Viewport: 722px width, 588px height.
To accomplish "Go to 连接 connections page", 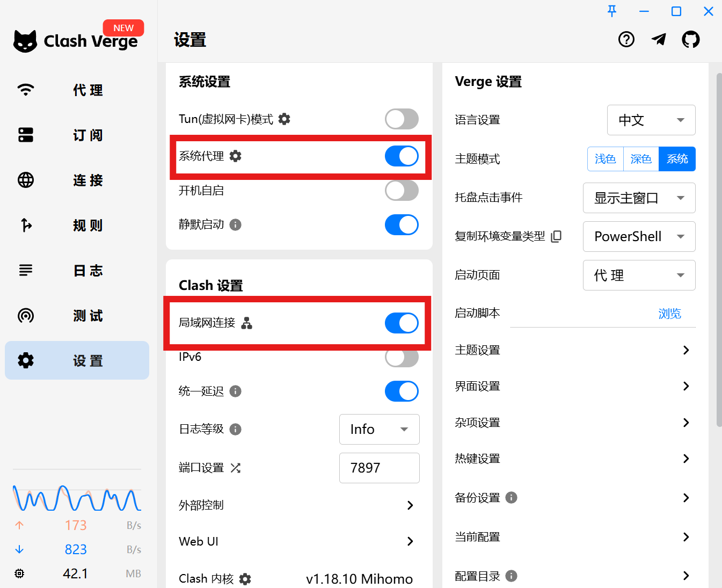I will [77, 180].
